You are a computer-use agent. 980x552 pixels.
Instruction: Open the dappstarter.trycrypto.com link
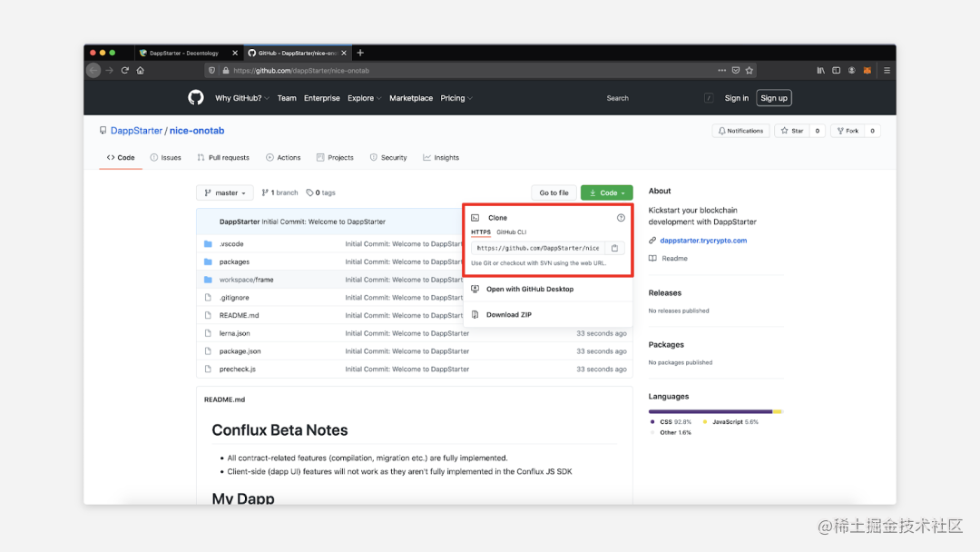click(x=703, y=240)
